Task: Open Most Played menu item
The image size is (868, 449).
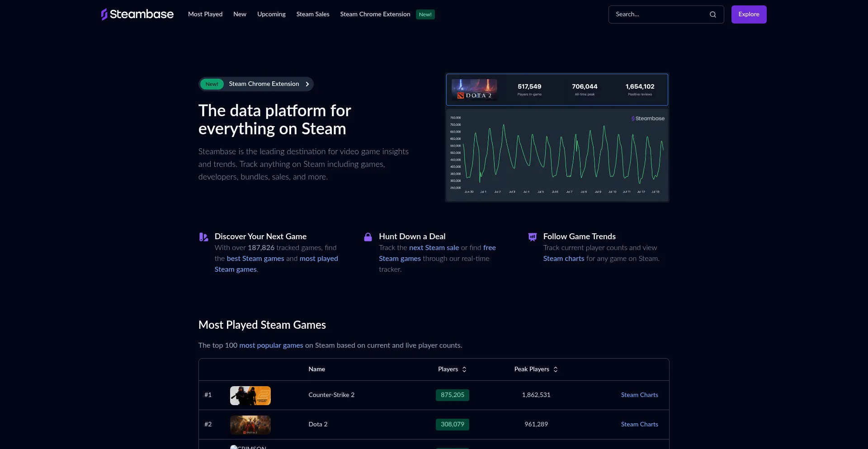Action: tap(205, 14)
